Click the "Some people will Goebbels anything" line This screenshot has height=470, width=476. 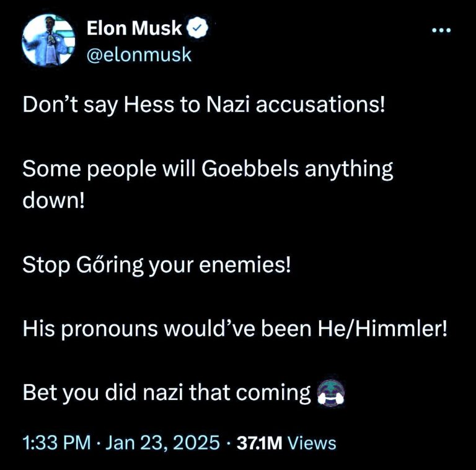[208, 169]
